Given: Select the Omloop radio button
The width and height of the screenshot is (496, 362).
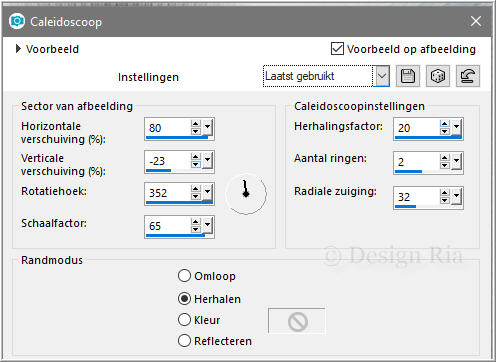Looking at the screenshot, I should point(184,276).
